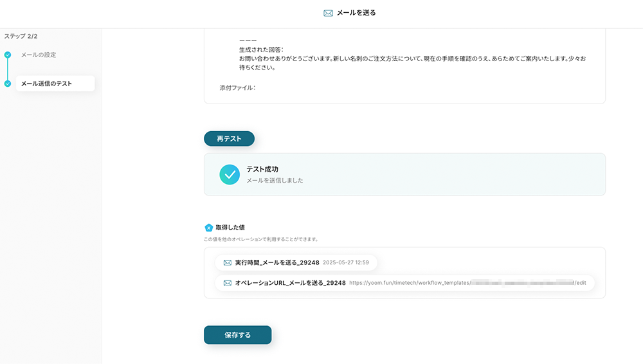The width and height of the screenshot is (643, 364).
Task: Click the yoom.fun workflow template URL text
Action: [467, 283]
